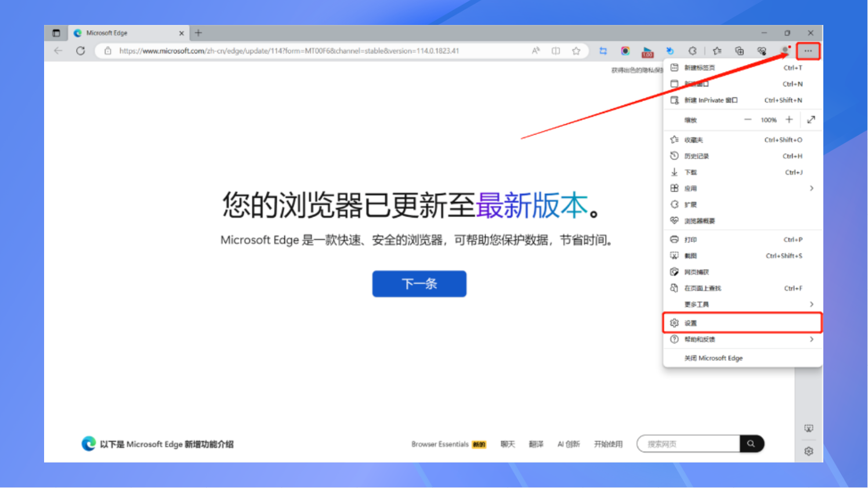Screen dimensions: 868x488
Task: Expand the 帮助和反馈 submenu
Action: (743, 339)
